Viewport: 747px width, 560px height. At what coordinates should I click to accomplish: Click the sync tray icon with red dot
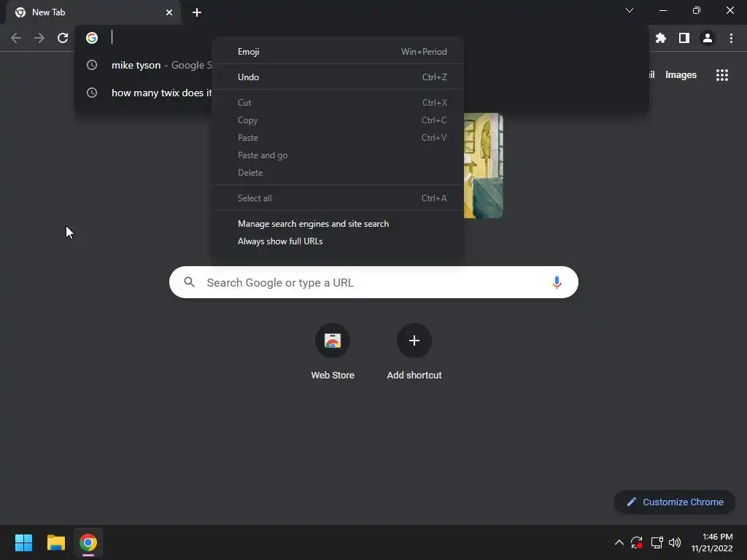[x=637, y=542]
